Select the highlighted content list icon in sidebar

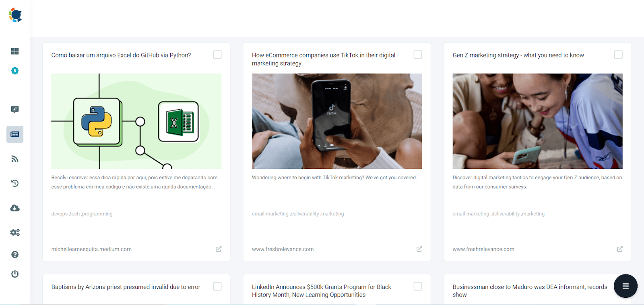pos(15,134)
